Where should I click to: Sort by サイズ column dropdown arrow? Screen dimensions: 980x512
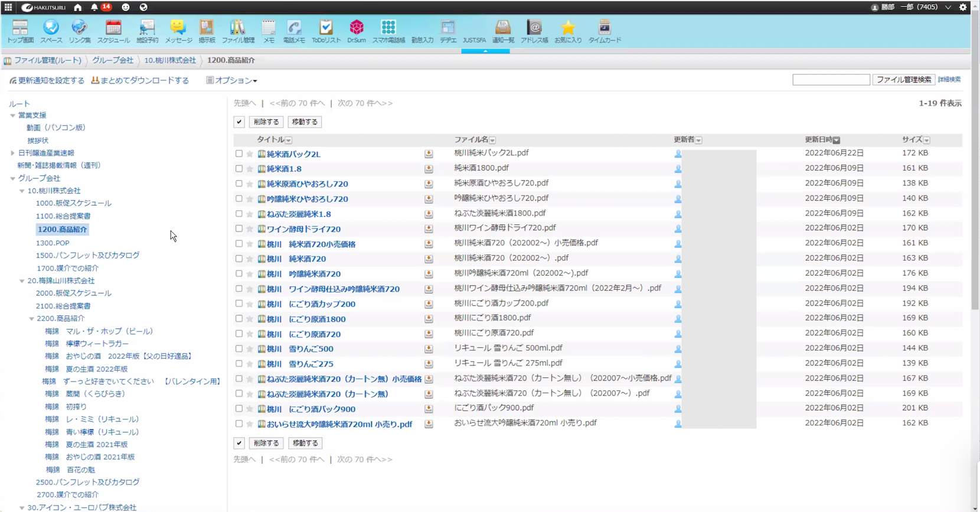927,140
